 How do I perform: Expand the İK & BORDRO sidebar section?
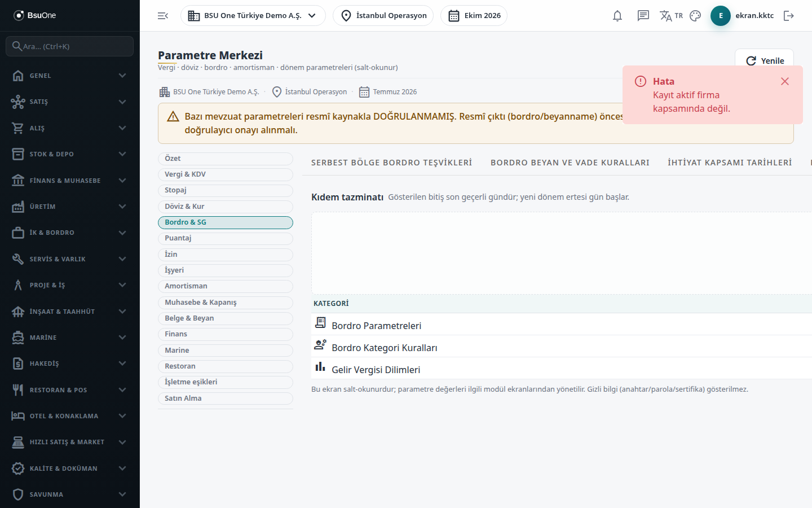pyautogui.click(x=70, y=233)
